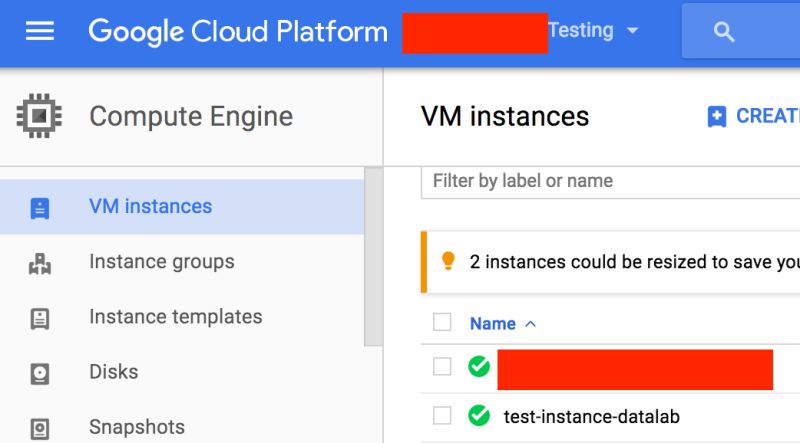Image resolution: width=800 pixels, height=443 pixels.
Task: Check the box for the redacted instance row
Action: 442,366
